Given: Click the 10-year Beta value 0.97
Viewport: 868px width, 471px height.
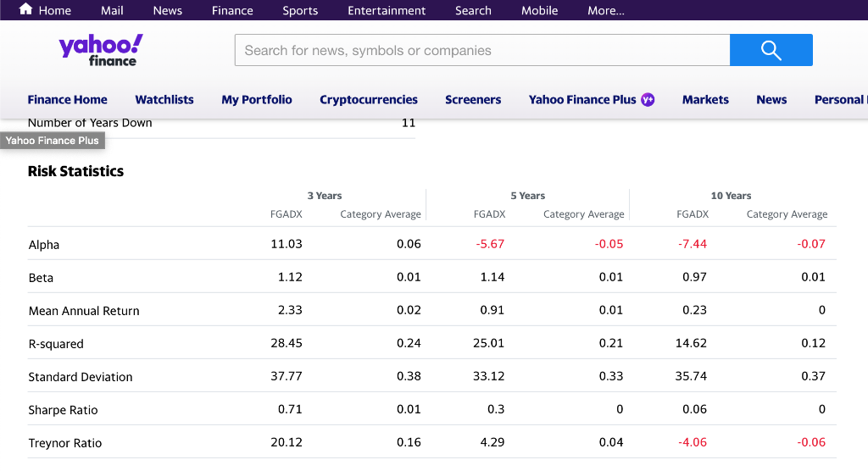Looking at the screenshot, I should click(694, 277).
